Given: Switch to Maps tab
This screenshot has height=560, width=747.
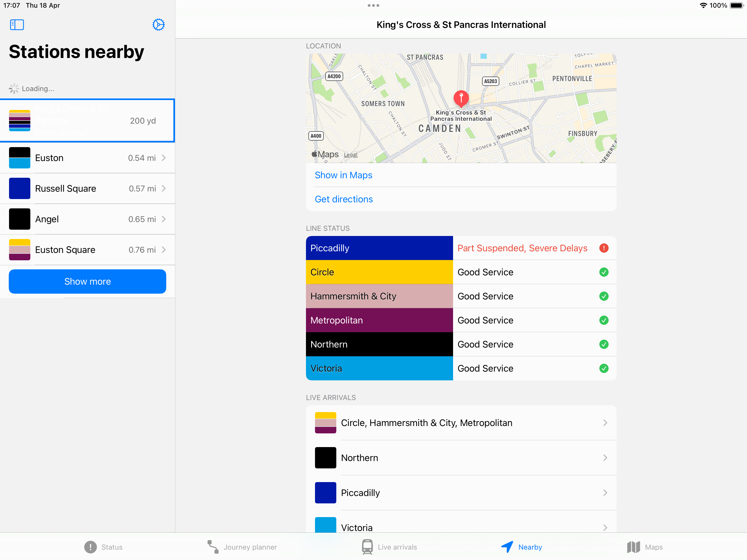Looking at the screenshot, I should (645, 547).
